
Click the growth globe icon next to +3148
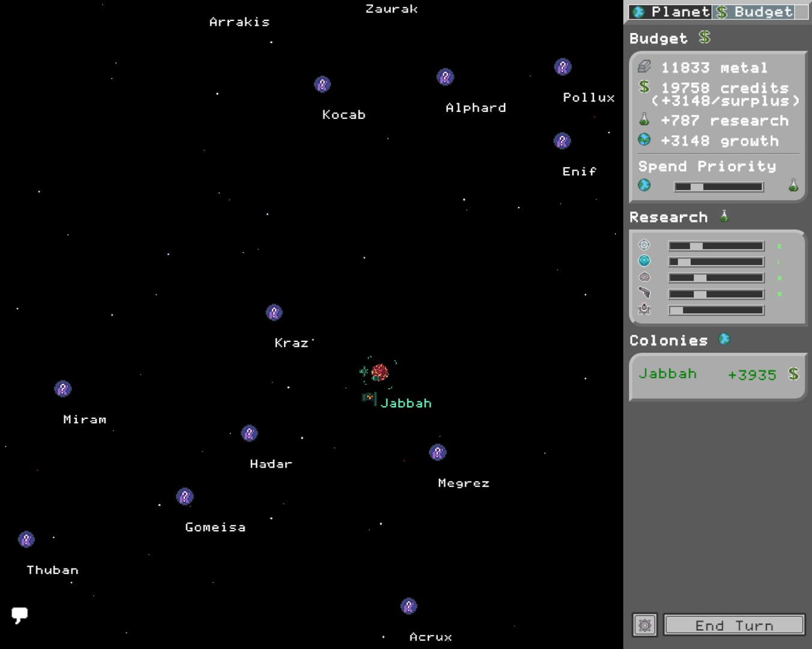(x=644, y=141)
